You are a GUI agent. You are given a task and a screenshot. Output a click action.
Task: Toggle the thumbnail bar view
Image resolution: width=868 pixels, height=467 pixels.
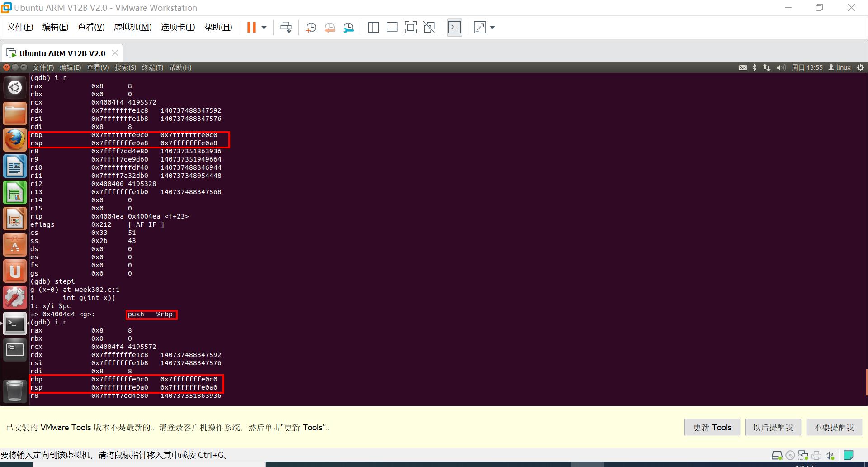coord(392,28)
